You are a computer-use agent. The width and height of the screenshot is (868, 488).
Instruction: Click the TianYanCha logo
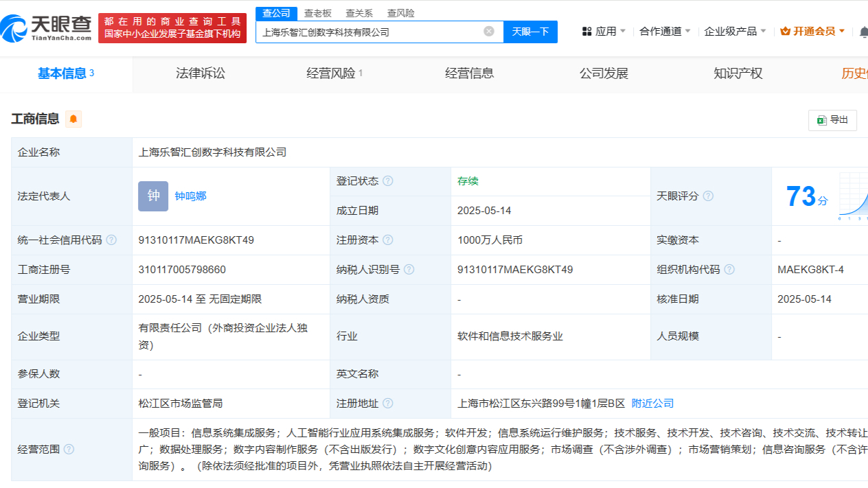[x=47, y=27]
